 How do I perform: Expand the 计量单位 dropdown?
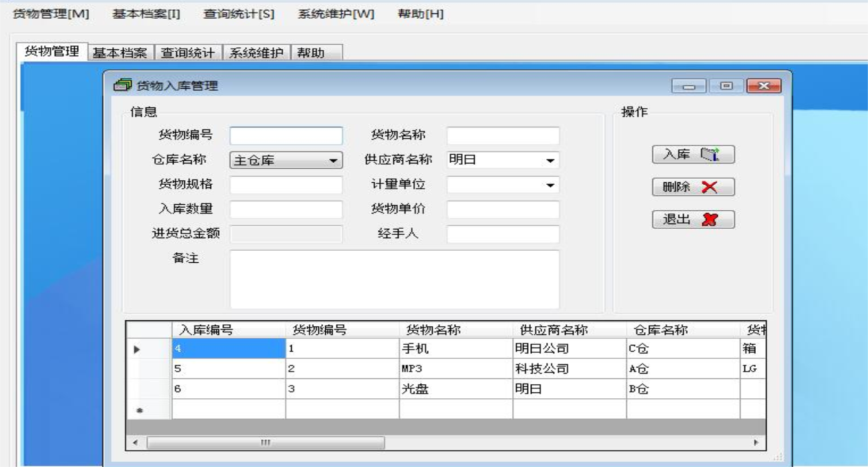pos(550,185)
